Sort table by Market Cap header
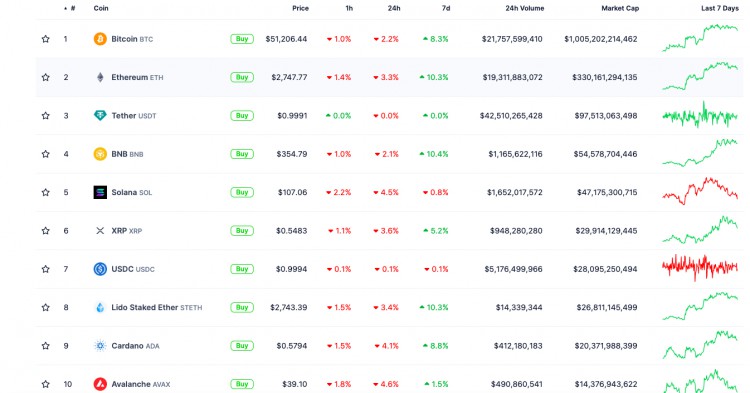The image size is (750, 393). 620,8
